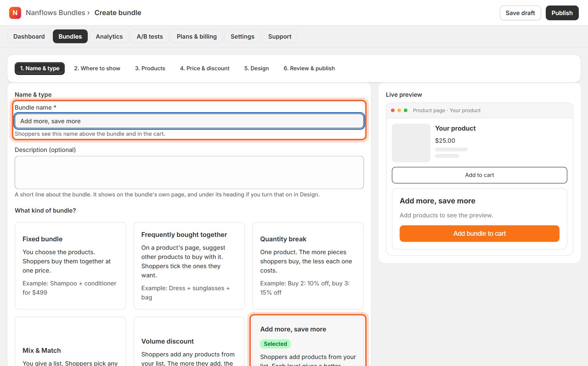Click the $25.00 price in preview
The width and height of the screenshot is (588, 366).
(x=445, y=141)
